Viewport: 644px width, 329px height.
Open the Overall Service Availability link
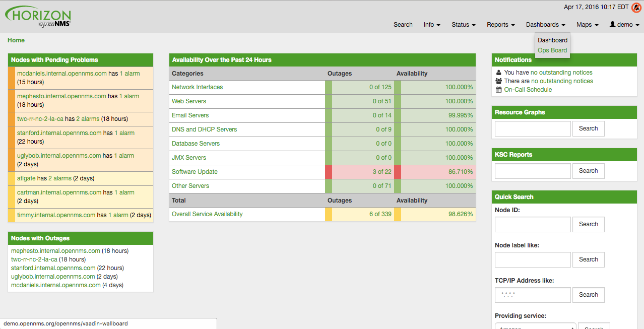point(207,214)
